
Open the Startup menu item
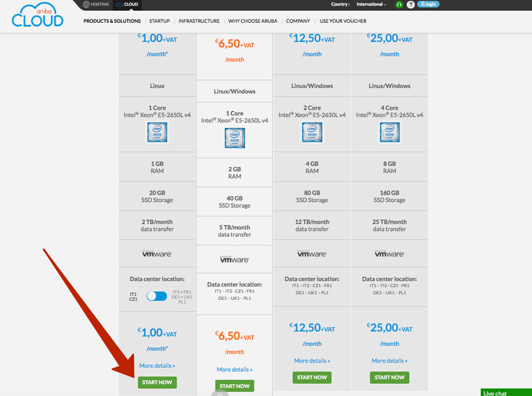tap(159, 21)
